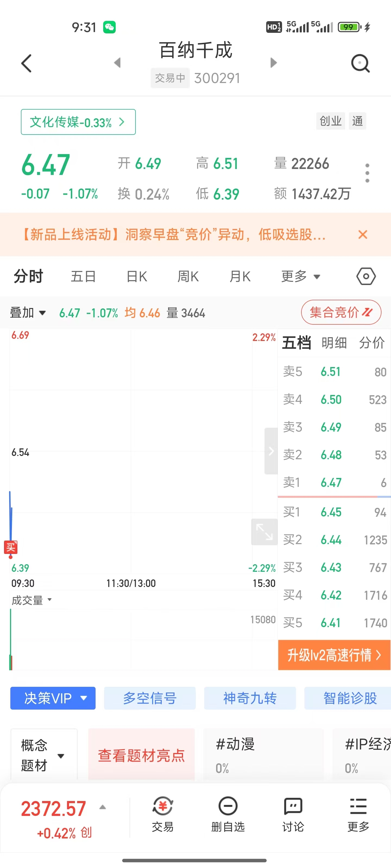The width and height of the screenshot is (391, 868).
Task: Tap the 卖5 6.51 order row
Action: pos(334,372)
